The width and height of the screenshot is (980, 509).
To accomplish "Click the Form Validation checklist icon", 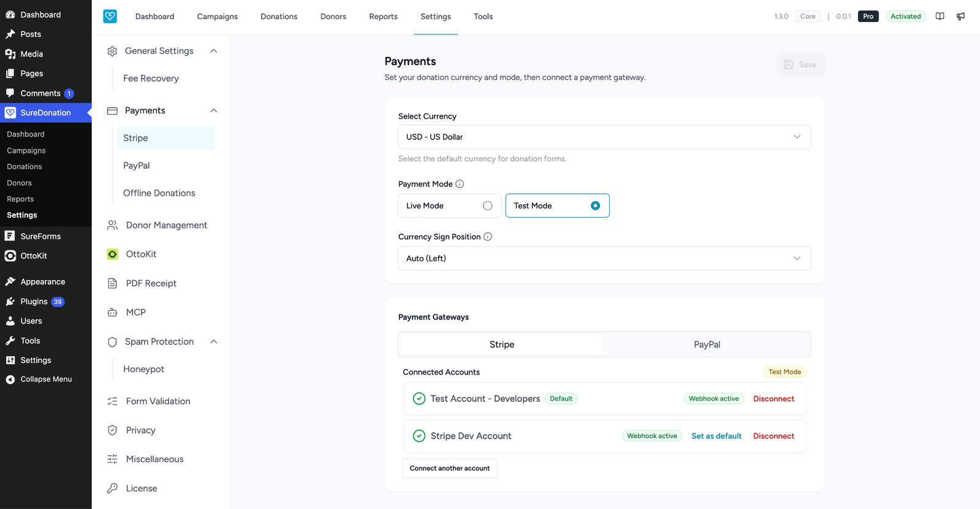I will pos(112,401).
